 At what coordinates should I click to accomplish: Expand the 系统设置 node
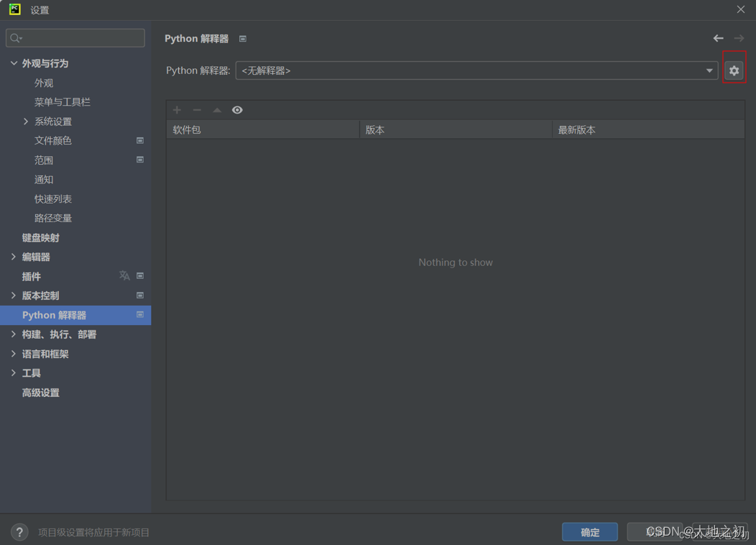pos(26,122)
